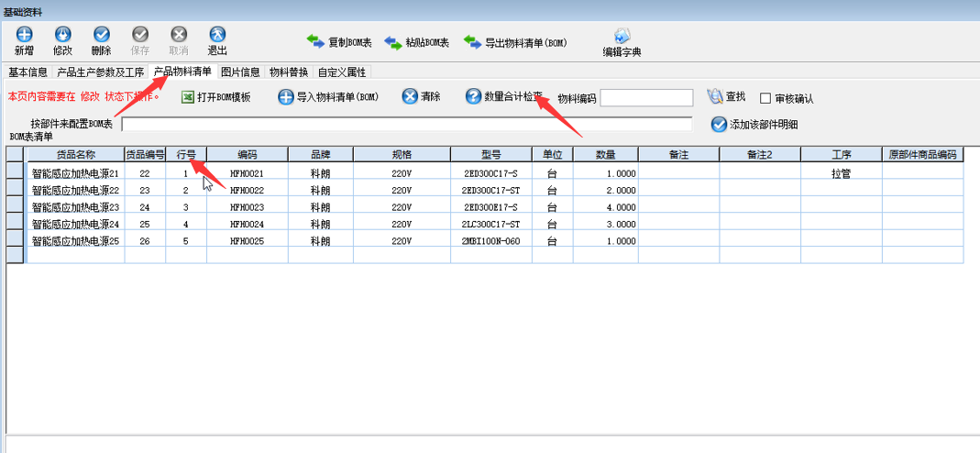Screen dimensions: 980x453
Task: Open the 图片信息 tab
Action: (x=240, y=72)
